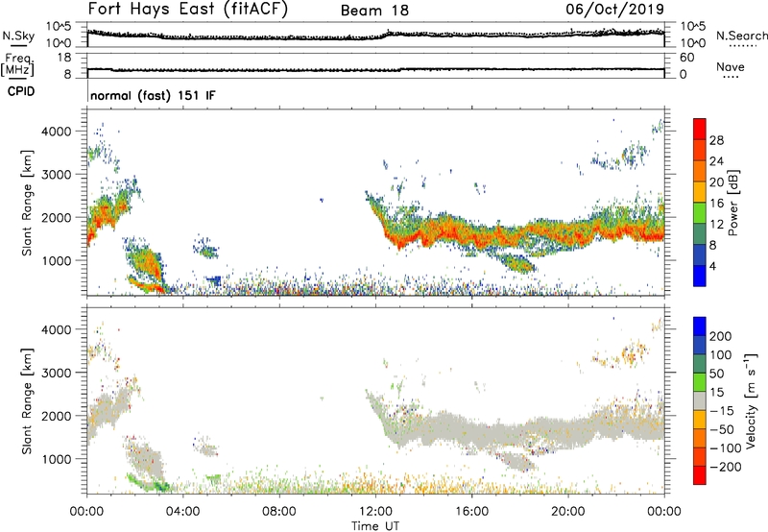Select the "3000" tick on velocity panel axis
The image size is (768, 532).
pos(57,373)
